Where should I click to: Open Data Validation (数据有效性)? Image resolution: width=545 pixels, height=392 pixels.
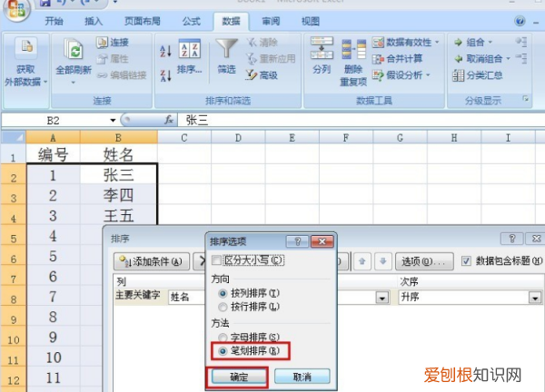pos(401,43)
